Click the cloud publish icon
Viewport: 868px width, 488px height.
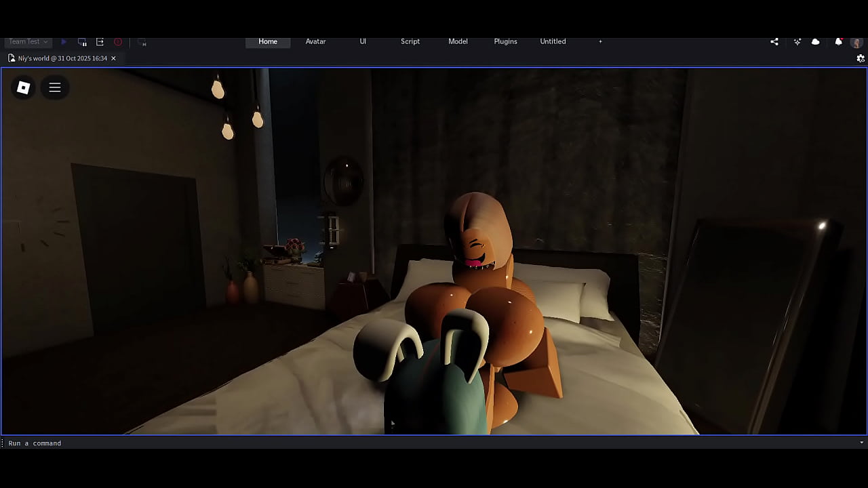click(x=816, y=41)
